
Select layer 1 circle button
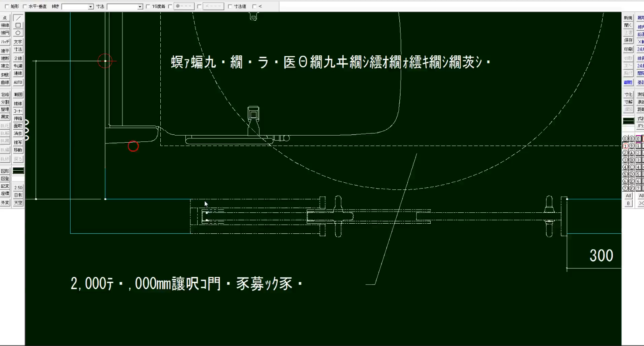click(625, 146)
